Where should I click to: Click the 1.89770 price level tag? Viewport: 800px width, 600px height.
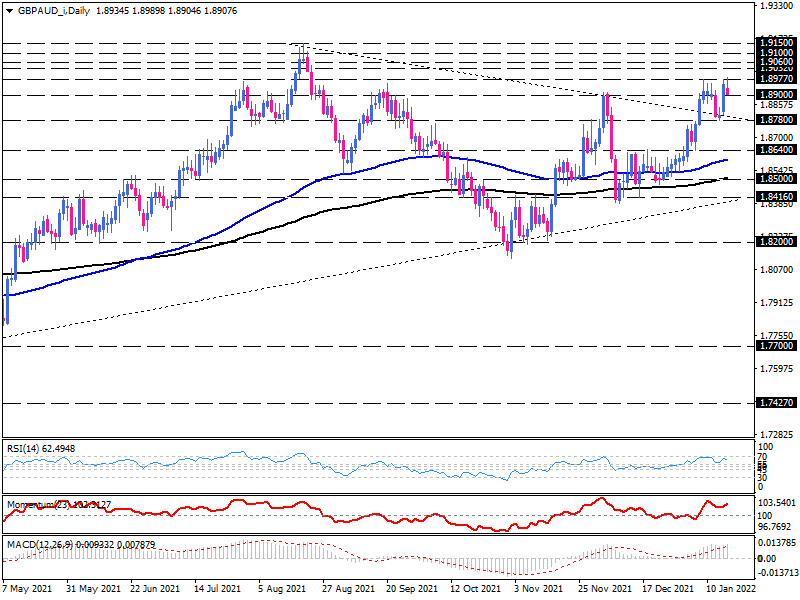(x=775, y=78)
